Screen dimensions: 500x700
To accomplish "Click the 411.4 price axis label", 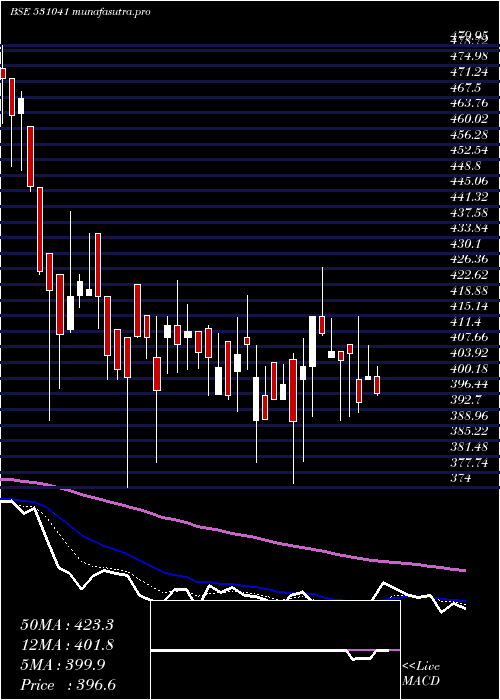I will click(x=466, y=321).
